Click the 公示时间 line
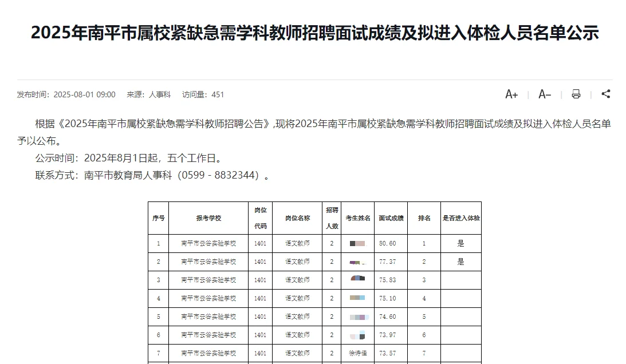626x364 pixels. 130,158
